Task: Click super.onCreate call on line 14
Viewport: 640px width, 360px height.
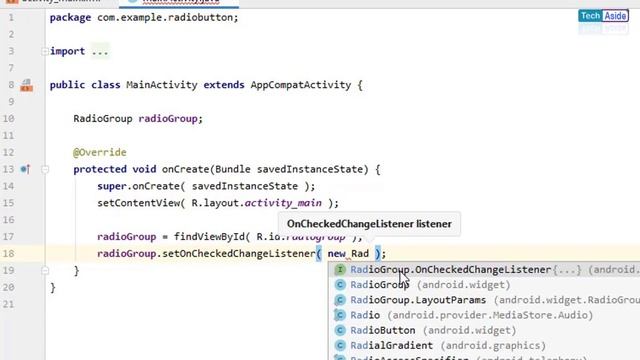Action: (x=206, y=186)
